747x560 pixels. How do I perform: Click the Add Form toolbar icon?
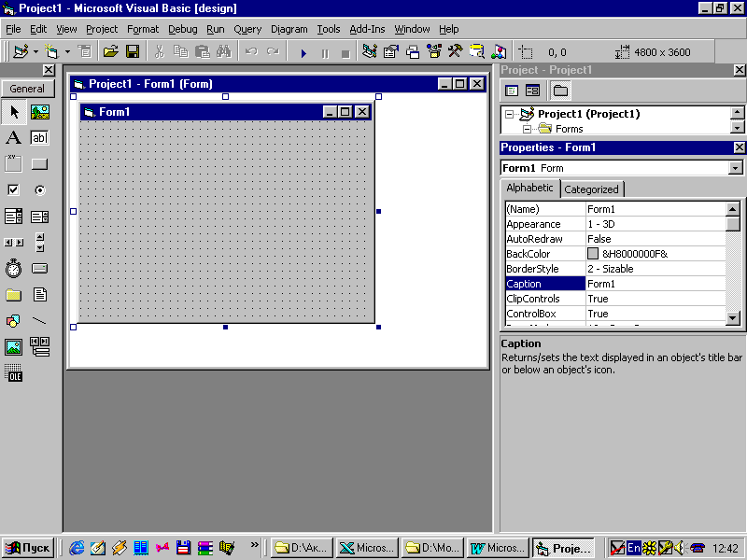click(x=51, y=51)
